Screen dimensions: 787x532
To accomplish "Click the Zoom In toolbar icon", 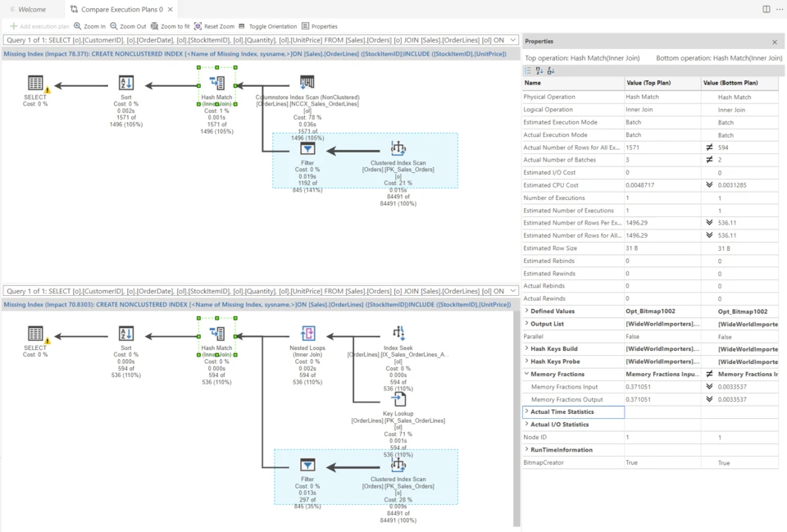I will (x=77, y=25).
